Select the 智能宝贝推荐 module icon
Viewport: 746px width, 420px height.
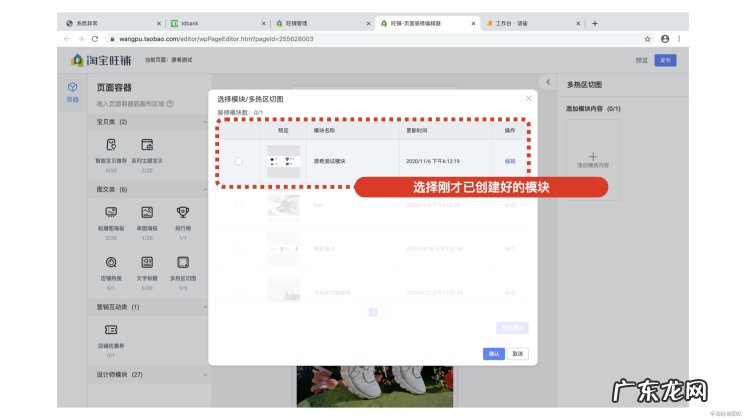point(111,145)
